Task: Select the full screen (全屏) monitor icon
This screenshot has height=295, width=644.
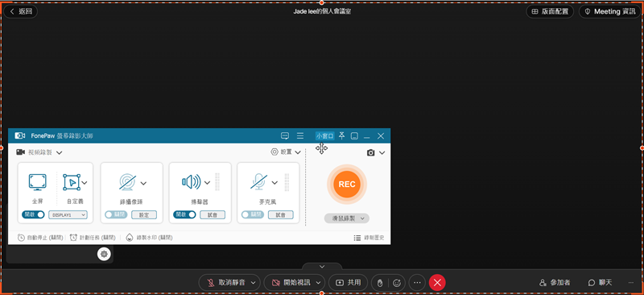Action: (37, 182)
